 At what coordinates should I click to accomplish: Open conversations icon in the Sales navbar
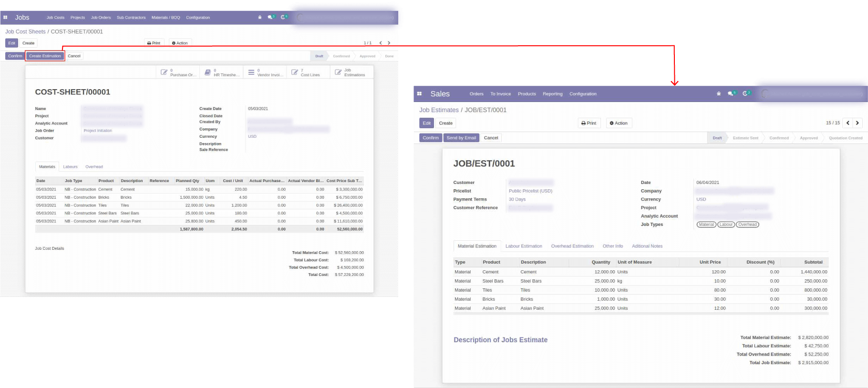(731, 94)
